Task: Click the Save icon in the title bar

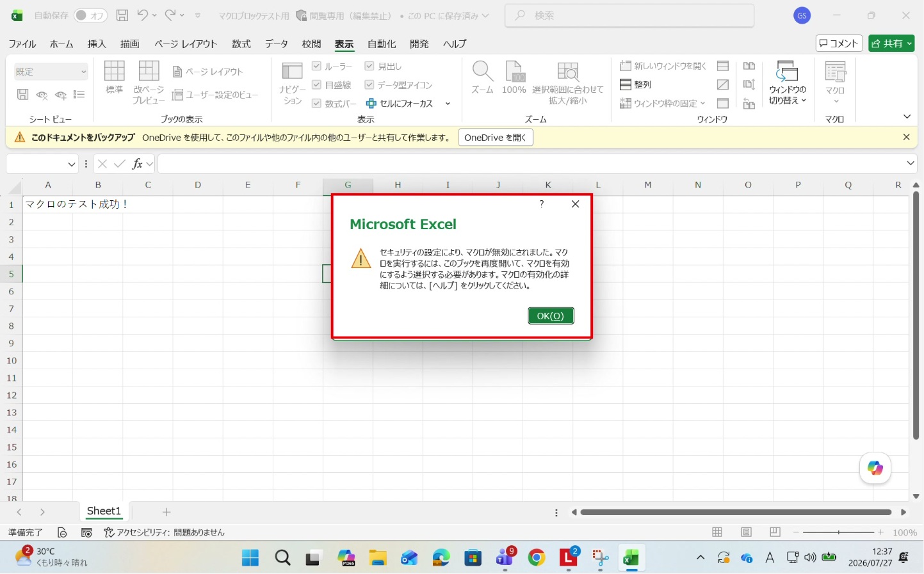Action: (122, 15)
